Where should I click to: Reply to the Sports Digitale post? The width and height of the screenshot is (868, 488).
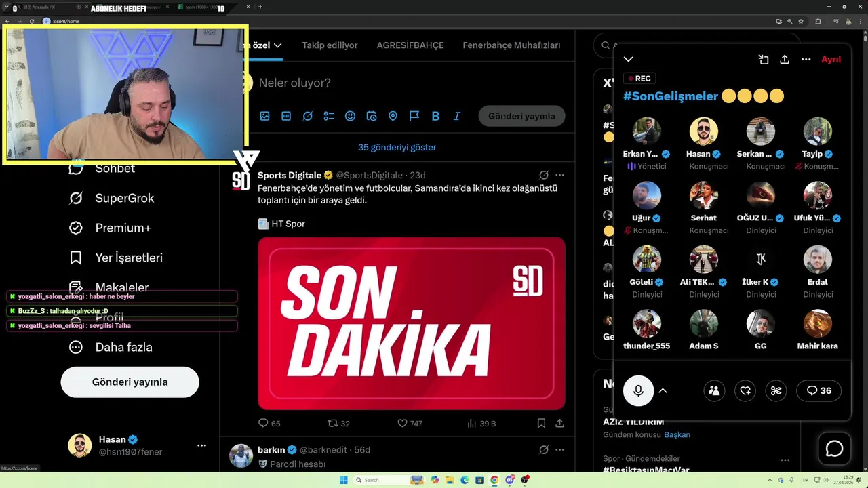click(269, 423)
